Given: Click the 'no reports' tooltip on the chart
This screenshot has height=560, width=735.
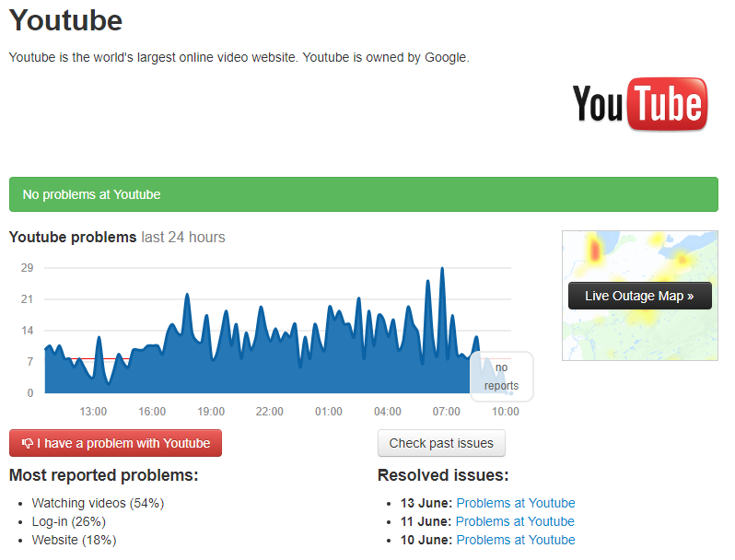Looking at the screenshot, I should [x=502, y=377].
